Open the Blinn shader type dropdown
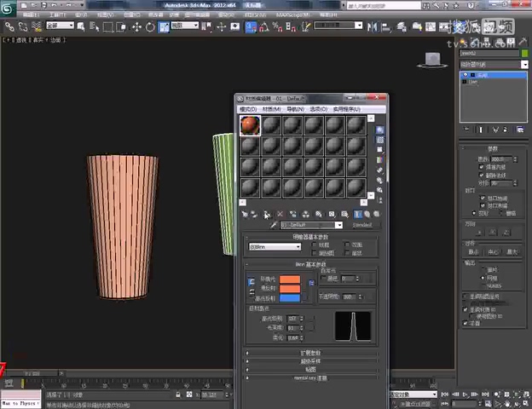This screenshot has height=409, width=532. (x=275, y=247)
